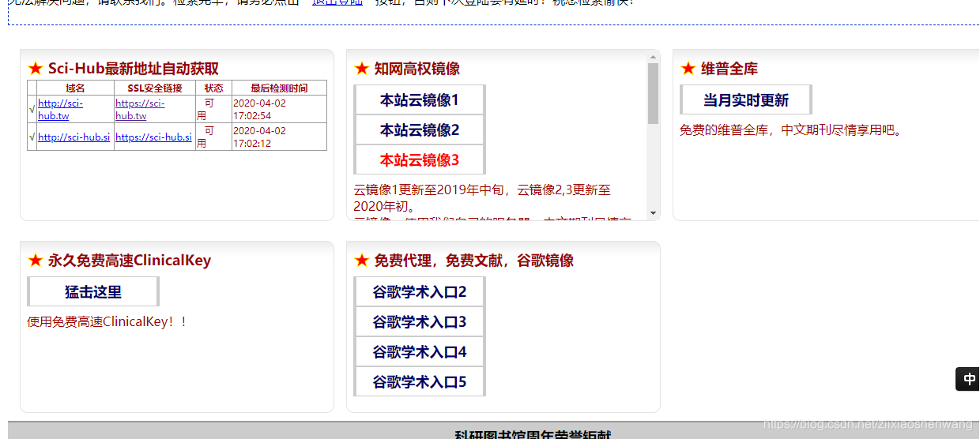Image resolution: width=980 pixels, height=439 pixels.
Task: Click the star icon beside 永久免费高速ClinicalKey
Action: (x=36, y=261)
